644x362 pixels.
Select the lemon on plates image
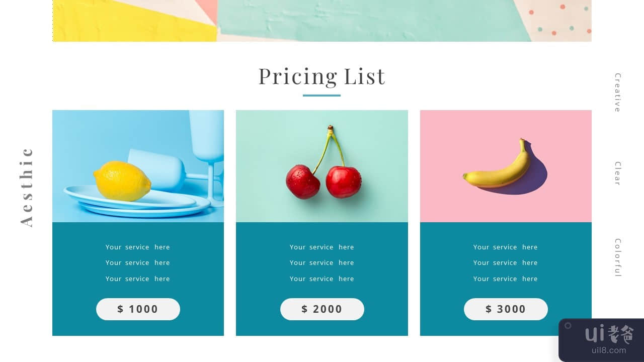click(138, 166)
